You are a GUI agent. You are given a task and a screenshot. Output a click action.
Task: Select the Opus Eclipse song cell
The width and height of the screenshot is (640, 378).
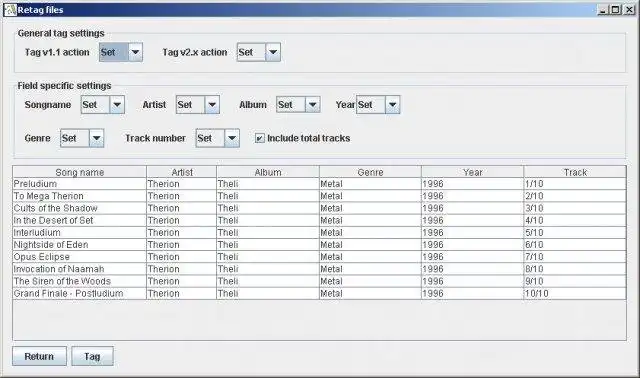pyautogui.click(x=80, y=257)
